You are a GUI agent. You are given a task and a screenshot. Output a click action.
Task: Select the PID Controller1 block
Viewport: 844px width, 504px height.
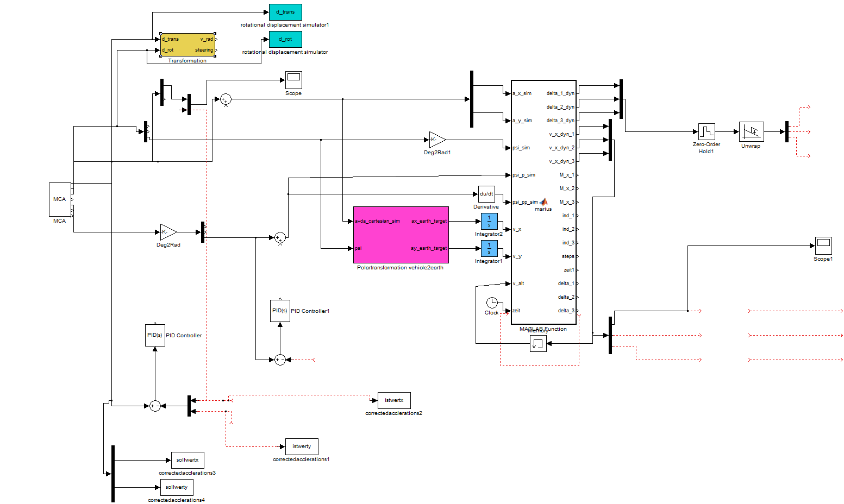click(279, 311)
